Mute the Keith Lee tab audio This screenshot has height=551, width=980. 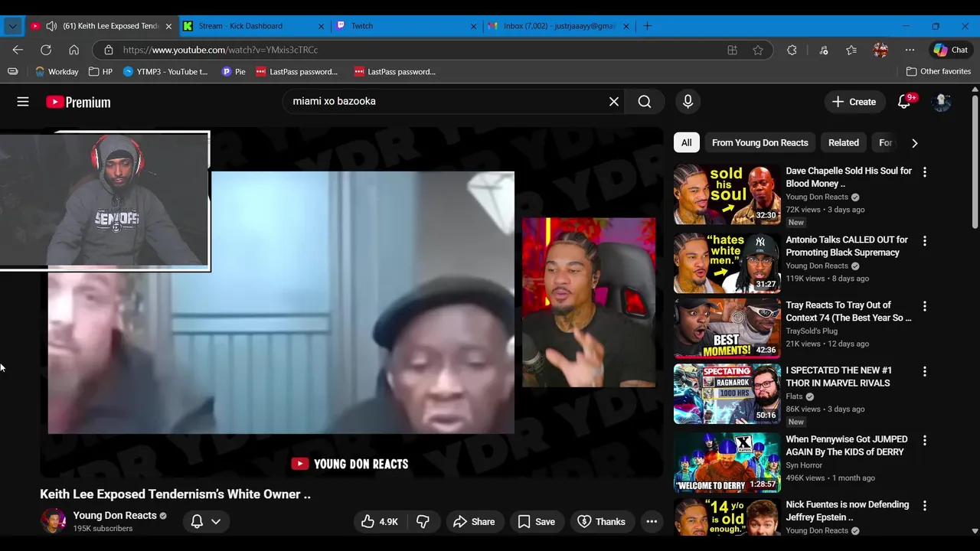pos(51,26)
